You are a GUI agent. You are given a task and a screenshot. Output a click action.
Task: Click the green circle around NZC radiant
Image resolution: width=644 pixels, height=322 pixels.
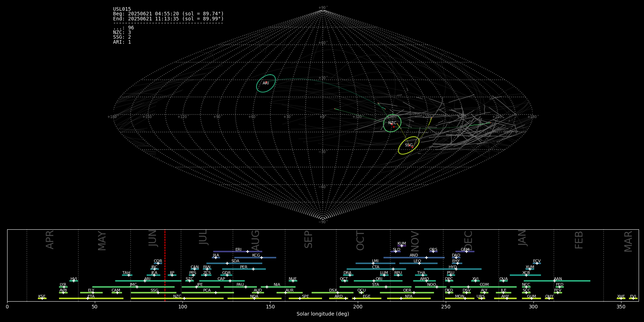pos(392,123)
